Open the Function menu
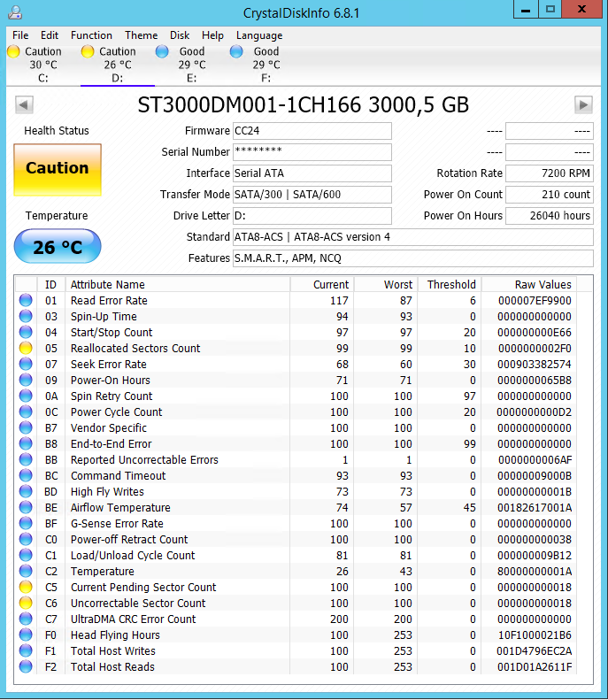This screenshot has height=700, width=608. tap(91, 35)
